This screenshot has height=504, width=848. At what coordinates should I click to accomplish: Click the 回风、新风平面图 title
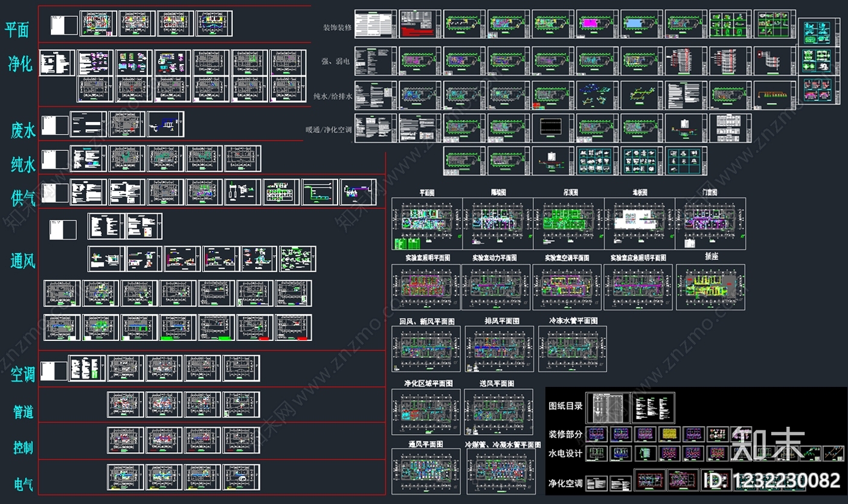click(x=426, y=322)
